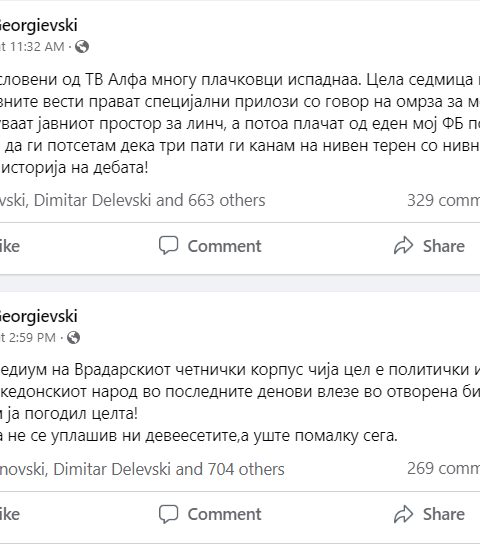Image resolution: width=480 pixels, height=544 pixels.
Task: Click the comment bubble icon on the second post
Action: click(169, 514)
